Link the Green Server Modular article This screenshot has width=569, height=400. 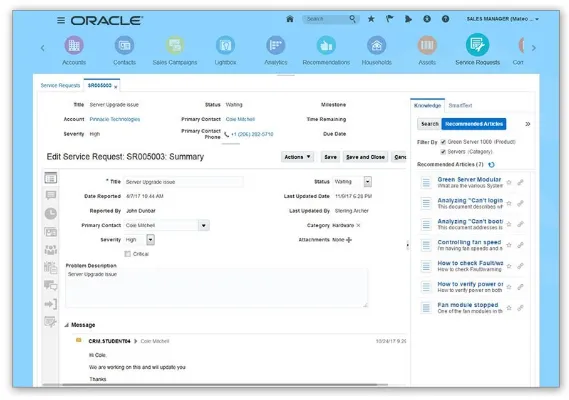point(520,183)
